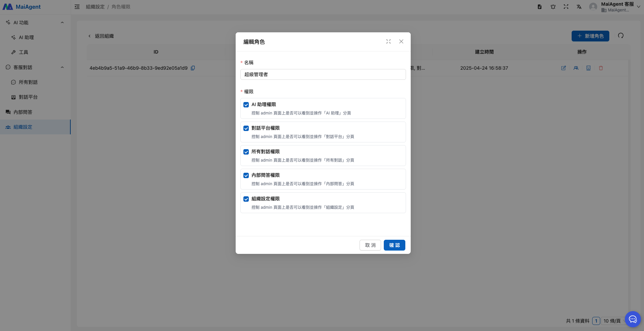The image size is (644, 331).
Task: Toggle the 對話平台權限 checkbox
Action: click(x=246, y=128)
